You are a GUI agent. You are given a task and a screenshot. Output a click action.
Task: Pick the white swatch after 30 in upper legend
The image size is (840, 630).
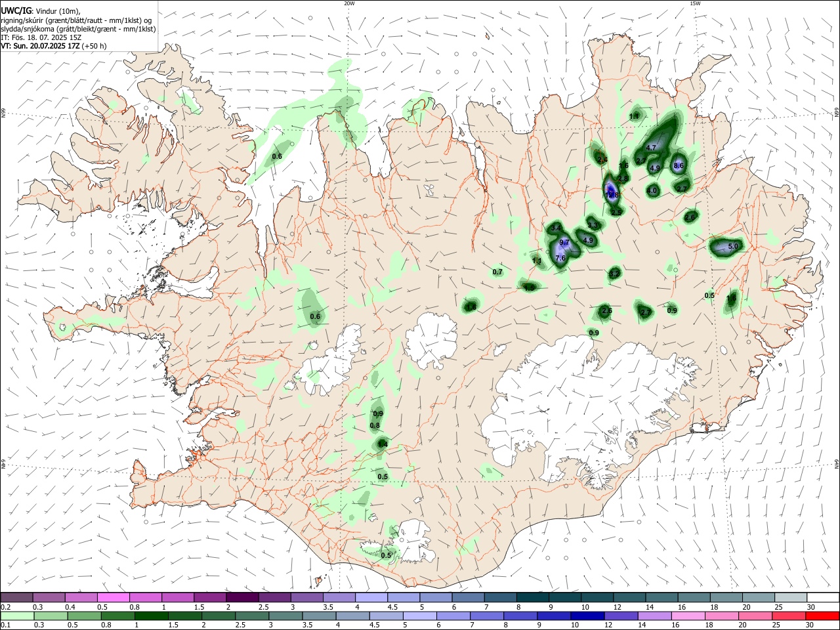823,597
